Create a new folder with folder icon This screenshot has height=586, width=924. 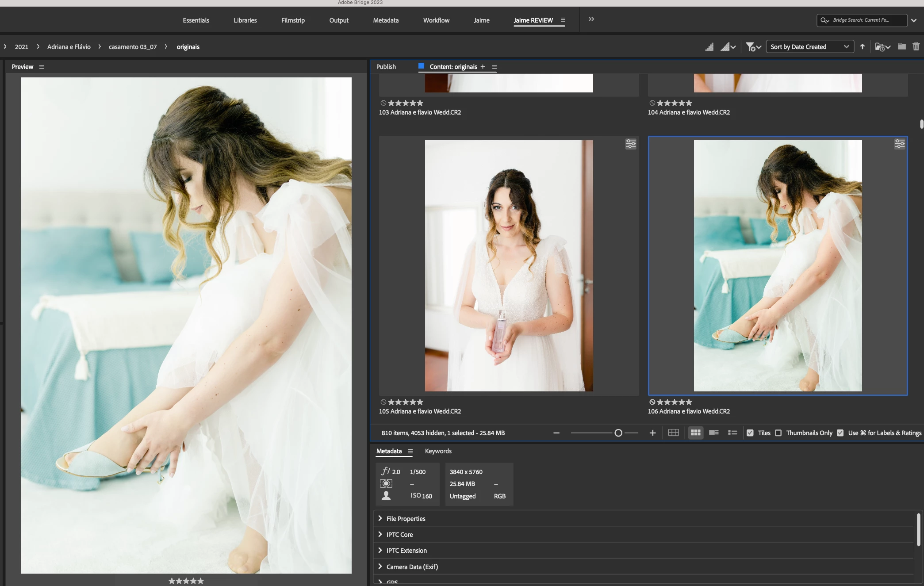pyautogui.click(x=901, y=46)
